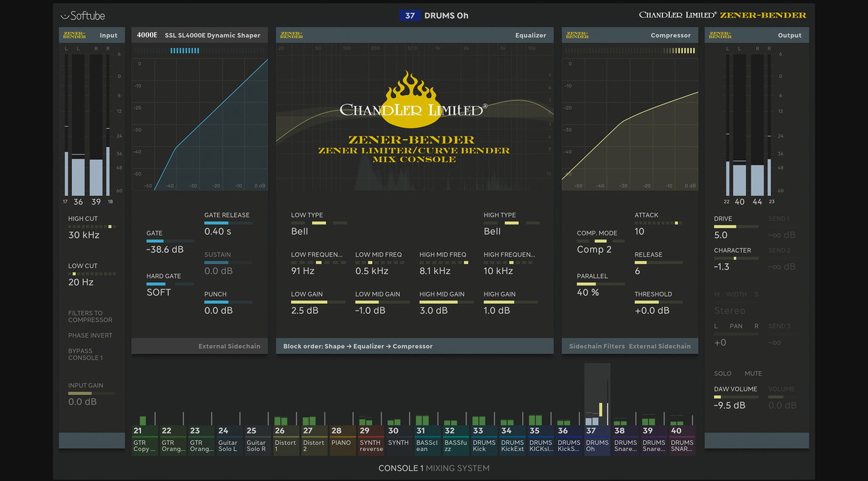The height and width of the screenshot is (481, 868).
Task: Click the Zener-Bender badge in Compressor header
Action: (577, 35)
